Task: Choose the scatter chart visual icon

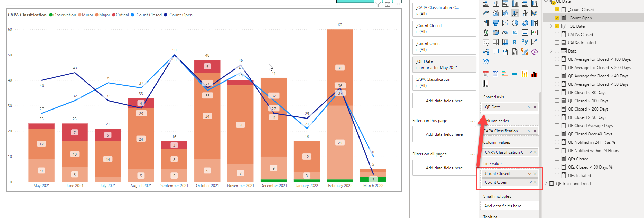Action: pyautogui.click(x=505, y=23)
